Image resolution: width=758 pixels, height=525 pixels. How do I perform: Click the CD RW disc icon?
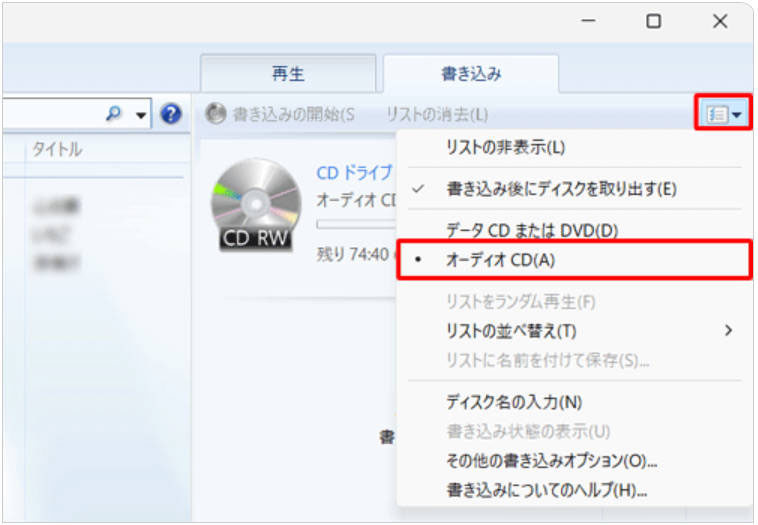point(256,205)
